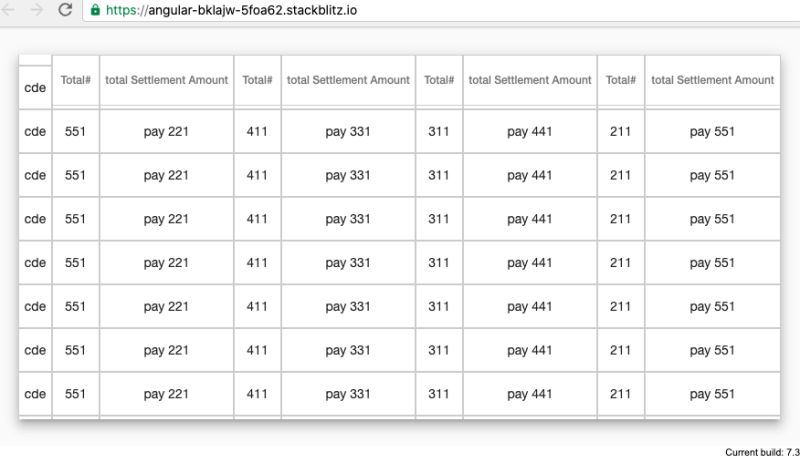
Task: Click the browser reload icon
Action: (65, 9)
